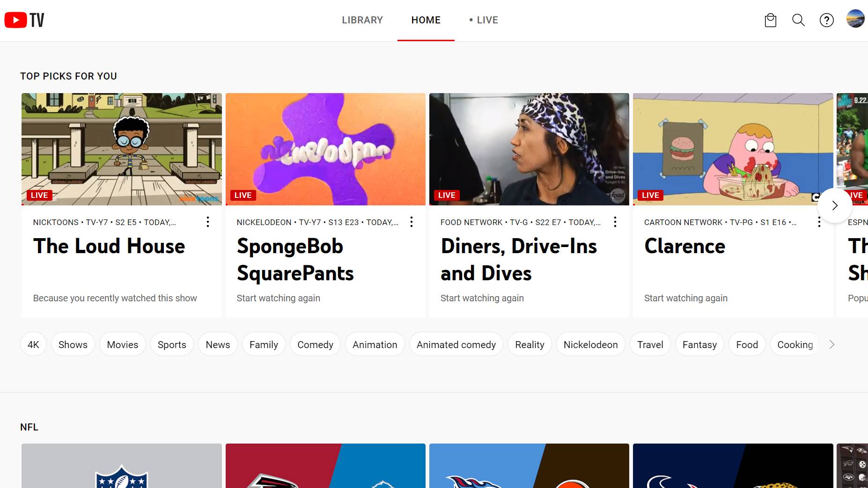Image resolution: width=868 pixels, height=488 pixels.
Task: Select the Sports category chip
Action: [x=172, y=344]
